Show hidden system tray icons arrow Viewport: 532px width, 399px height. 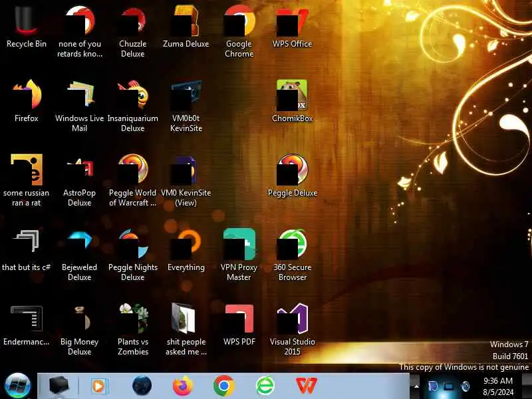[x=416, y=386]
